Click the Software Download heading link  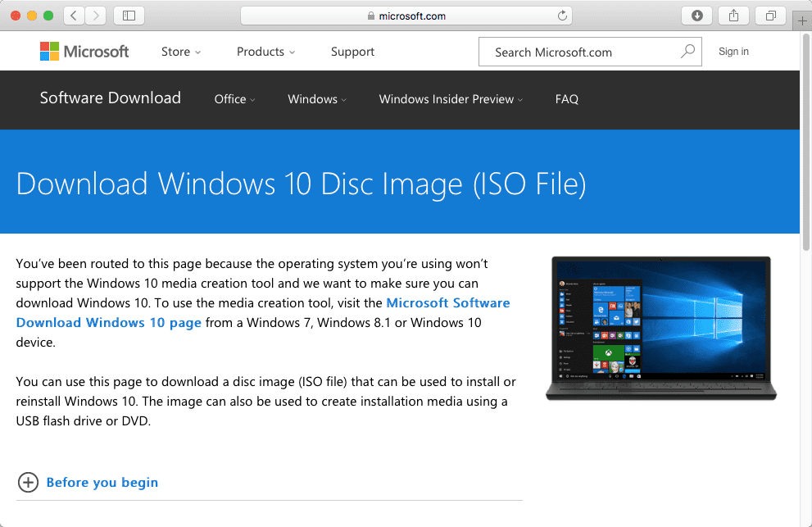pyautogui.click(x=111, y=98)
